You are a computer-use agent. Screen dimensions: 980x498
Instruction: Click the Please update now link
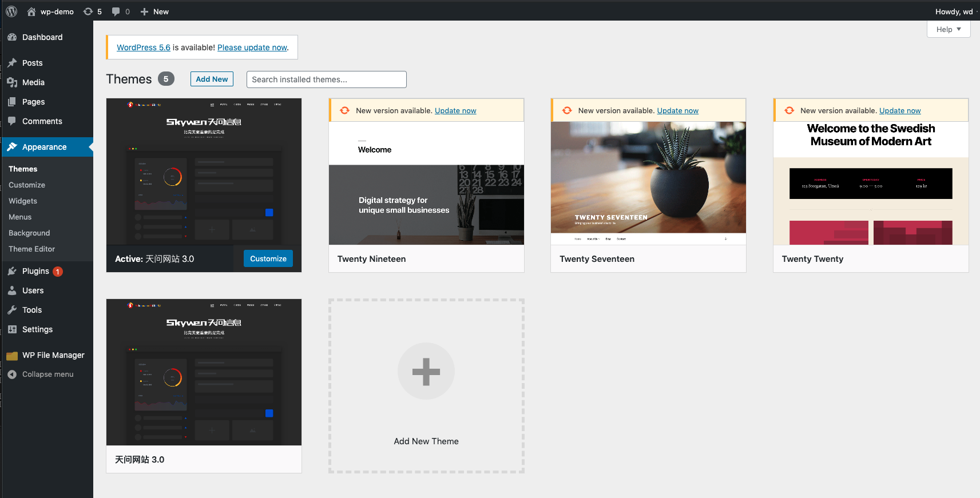[x=252, y=47]
